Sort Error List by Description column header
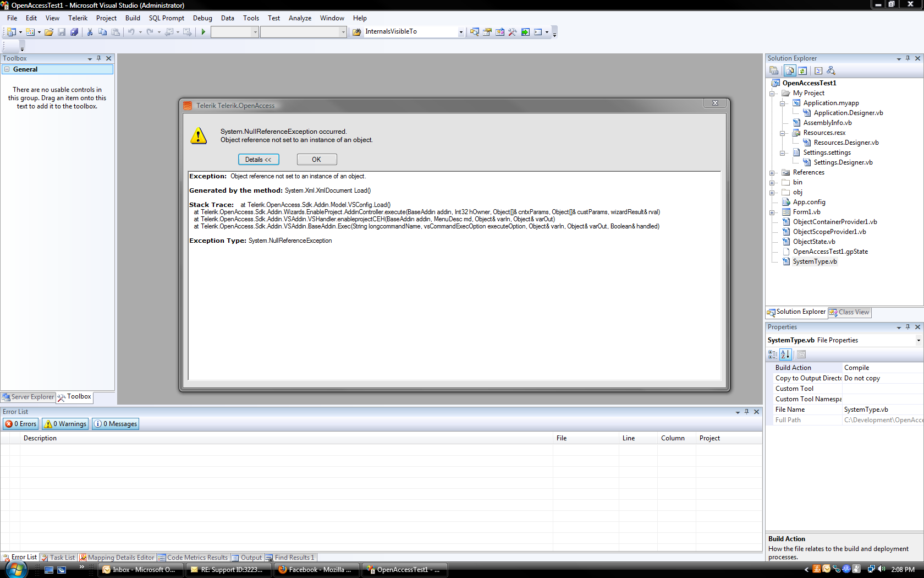The width and height of the screenshot is (924, 578). (x=286, y=438)
